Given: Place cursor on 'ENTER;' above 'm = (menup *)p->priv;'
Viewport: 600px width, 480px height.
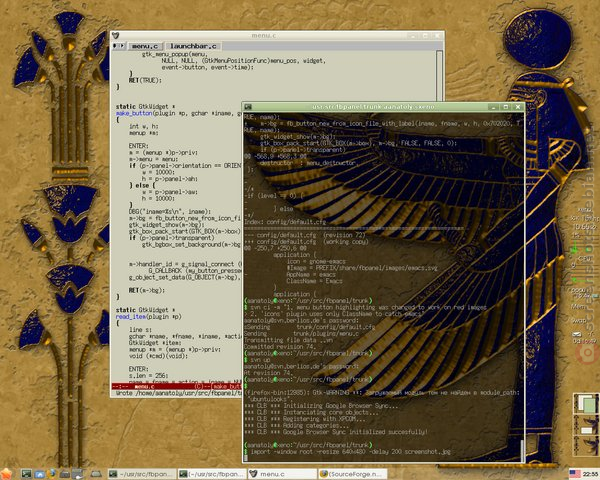Looking at the screenshot, I should [x=139, y=146].
